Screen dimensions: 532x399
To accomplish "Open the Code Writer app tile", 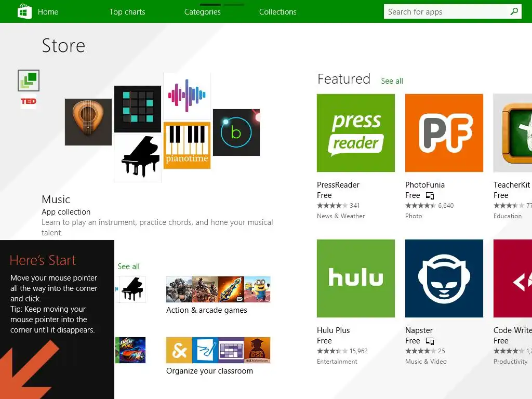I will click(x=513, y=278).
